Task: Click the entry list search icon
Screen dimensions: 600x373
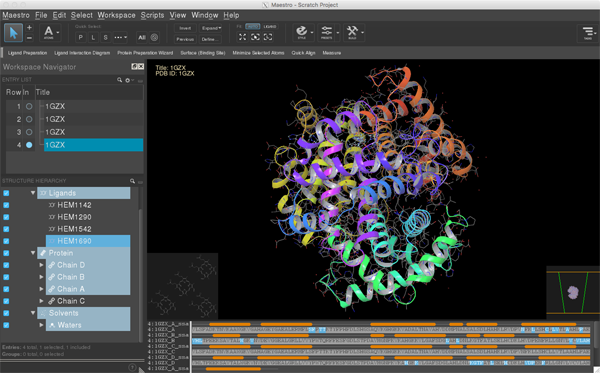Action: [119, 80]
